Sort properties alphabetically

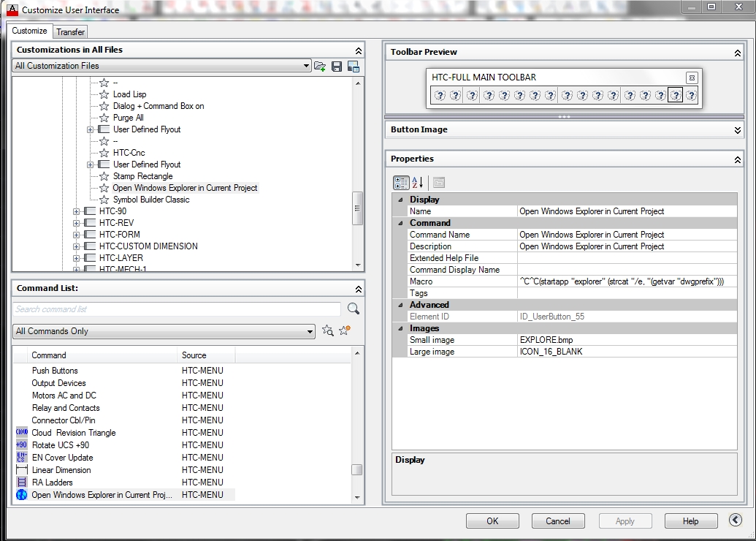coord(418,183)
